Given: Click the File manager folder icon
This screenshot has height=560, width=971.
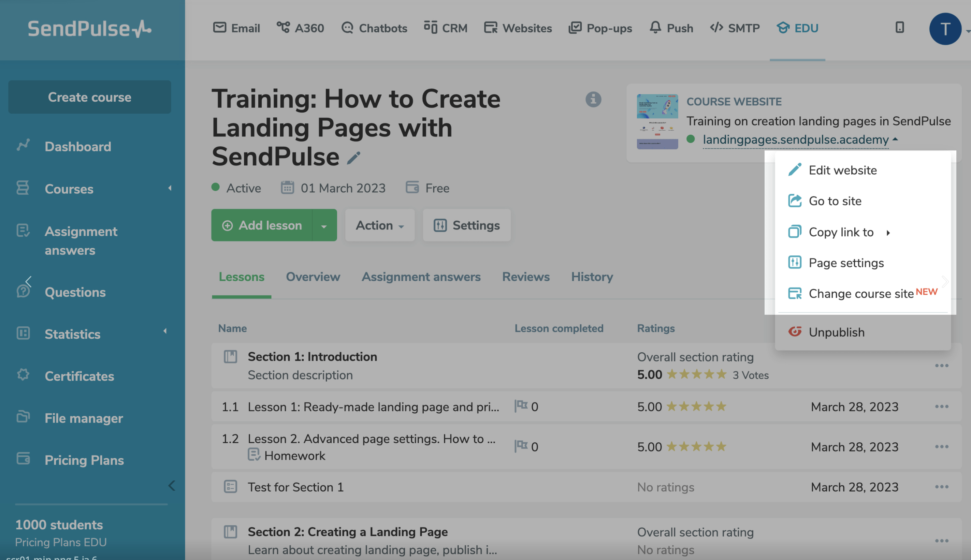Looking at the screenshot, I should [23, 416].
